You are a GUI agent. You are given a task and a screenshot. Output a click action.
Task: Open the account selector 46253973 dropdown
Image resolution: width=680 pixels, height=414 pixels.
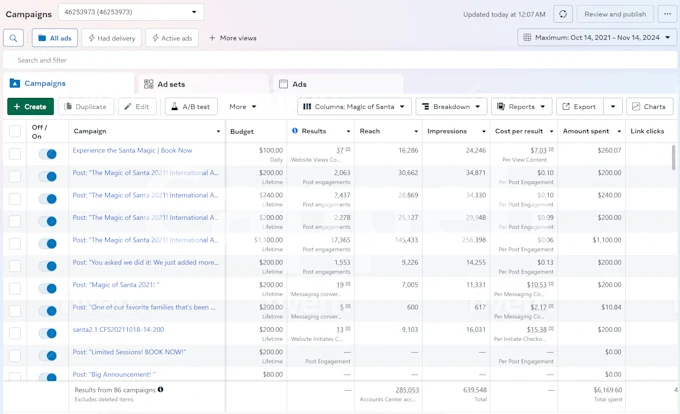131,13
